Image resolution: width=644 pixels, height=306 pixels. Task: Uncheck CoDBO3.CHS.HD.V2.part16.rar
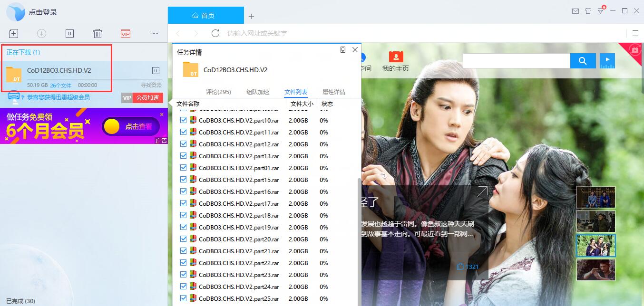click(184, 191)
